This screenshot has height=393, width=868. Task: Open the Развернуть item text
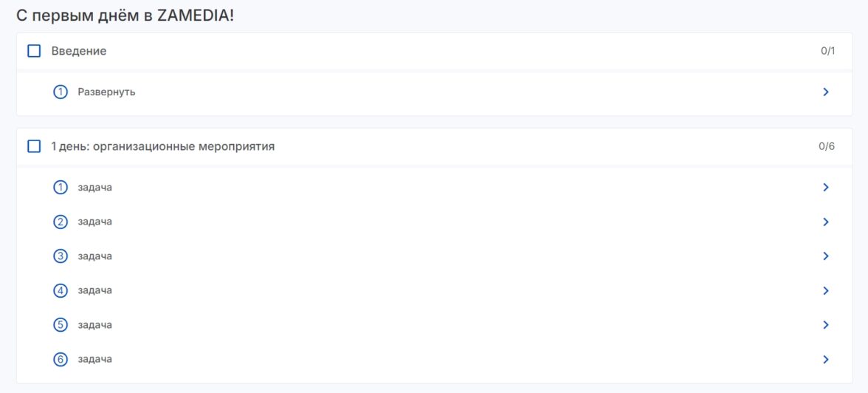point(106,92)
